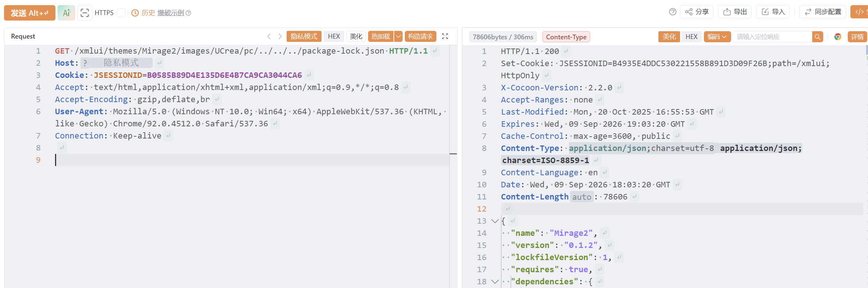Click the 构造请求 build request button
The image size is (868, 288).
pos(421,36)
